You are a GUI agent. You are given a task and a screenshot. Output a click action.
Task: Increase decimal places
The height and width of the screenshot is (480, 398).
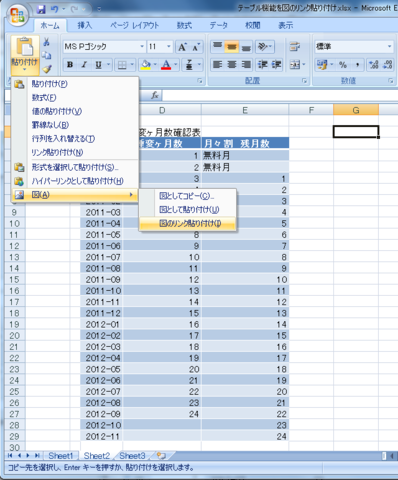[374, 65]
